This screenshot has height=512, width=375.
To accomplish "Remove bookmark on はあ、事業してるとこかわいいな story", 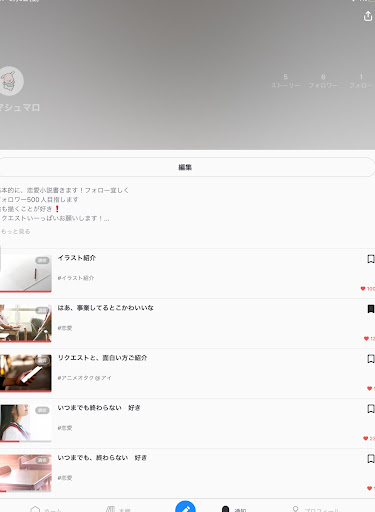I will (370, 309).
